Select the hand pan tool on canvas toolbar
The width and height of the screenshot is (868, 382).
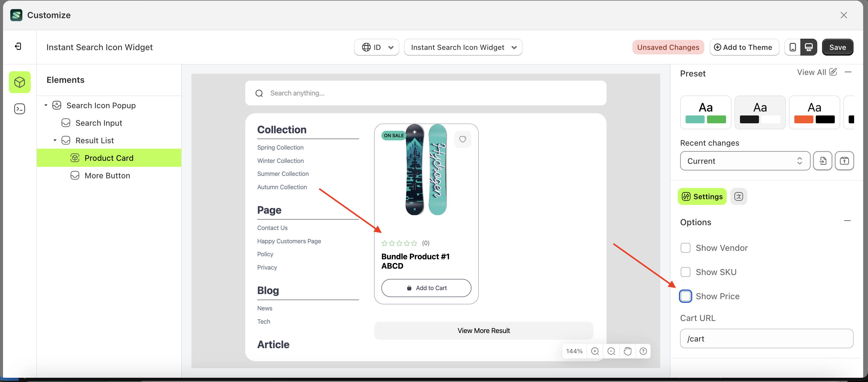[x=627, y=351]
